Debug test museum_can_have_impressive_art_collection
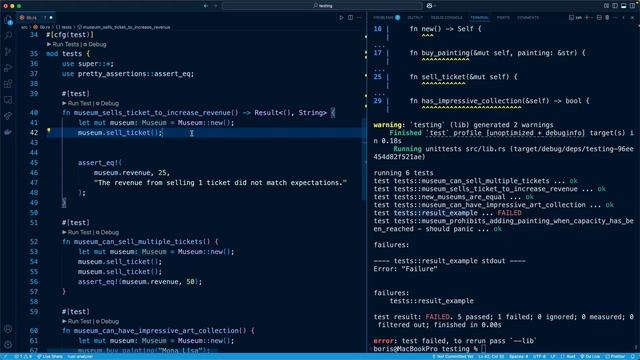The height and width of the screenshot is (360, 640). coord(107,321)
